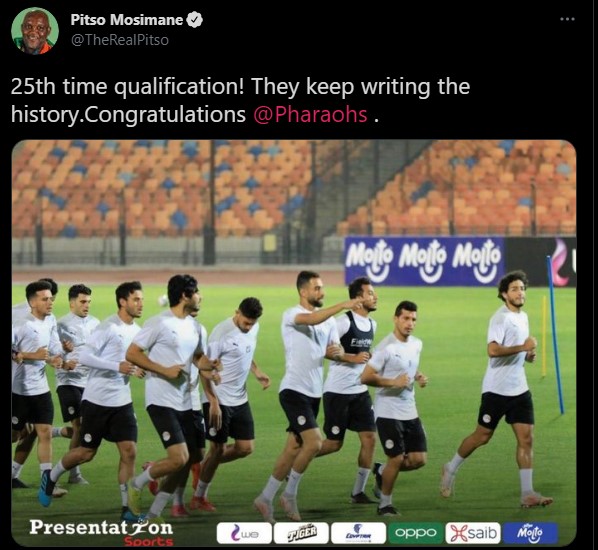Click the saib sponsor logo
Screen dimensions: 598x550
click(x=473, y=533)
